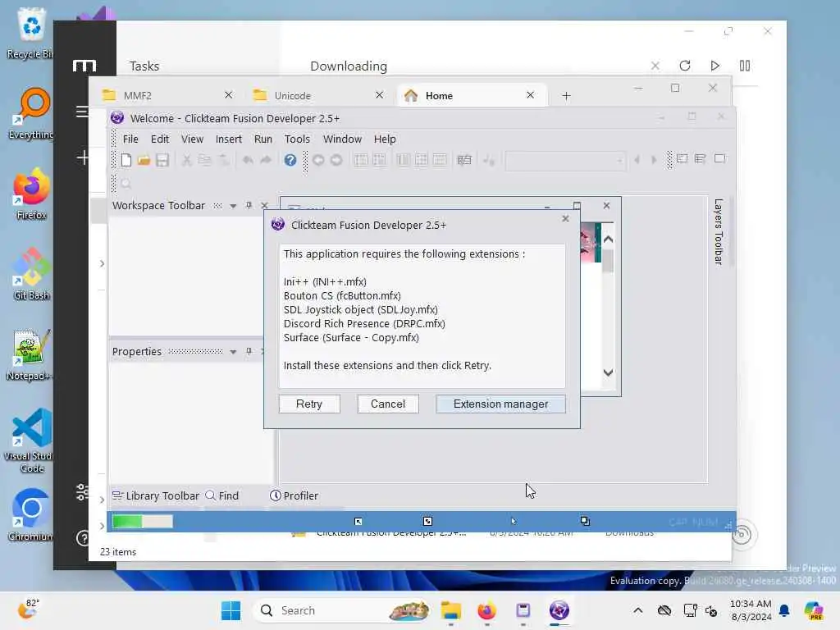Click the Back round arrow navigation icon

point(318,160)
